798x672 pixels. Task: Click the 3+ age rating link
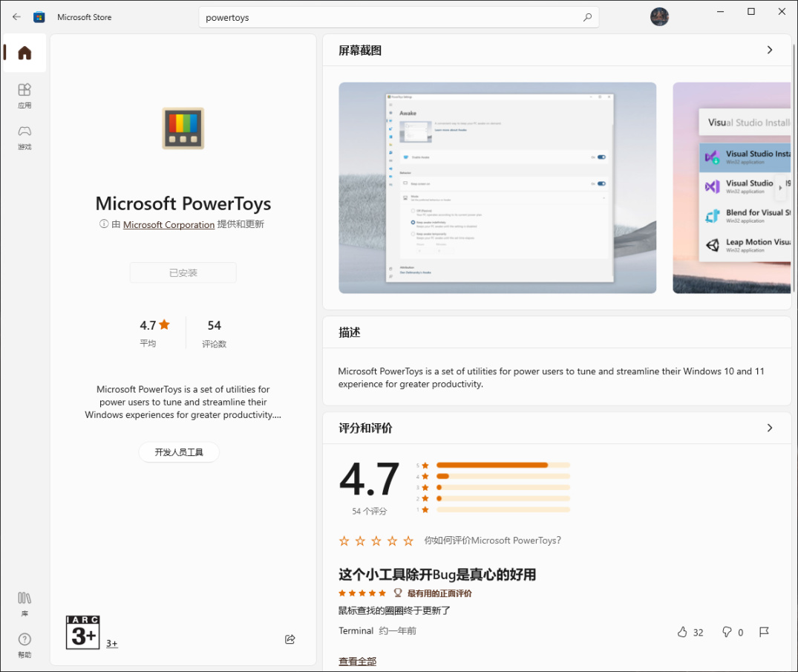[112, 644]
